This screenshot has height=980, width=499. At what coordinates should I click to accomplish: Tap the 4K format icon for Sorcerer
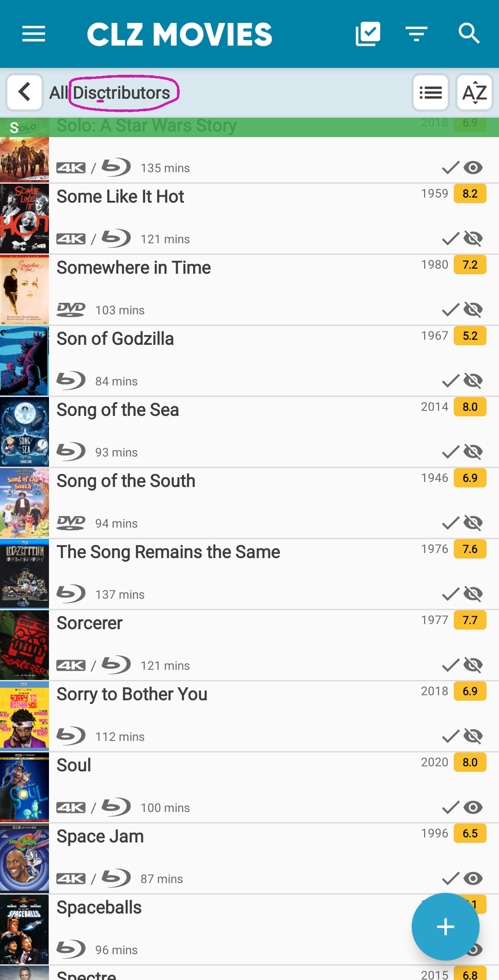tap(71, 665)
